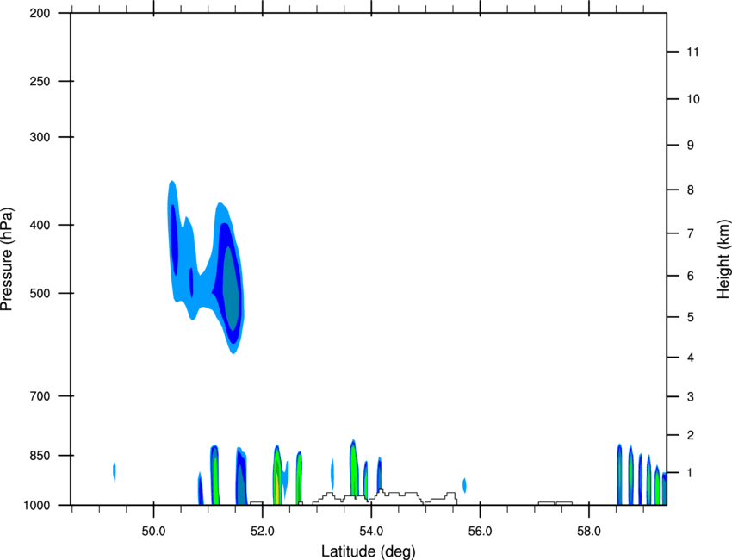Pick the 11 km height label
Screen dimensions: 732x560
[693, 52]
